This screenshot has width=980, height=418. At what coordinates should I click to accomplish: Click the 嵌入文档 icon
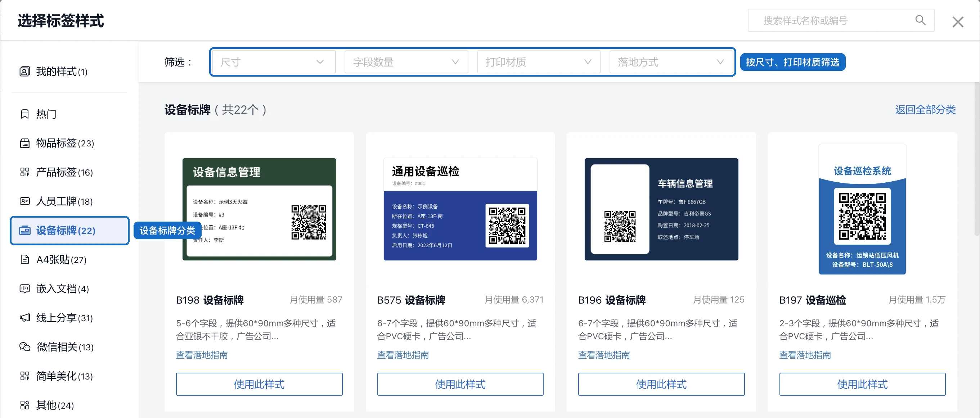(25, 289)
